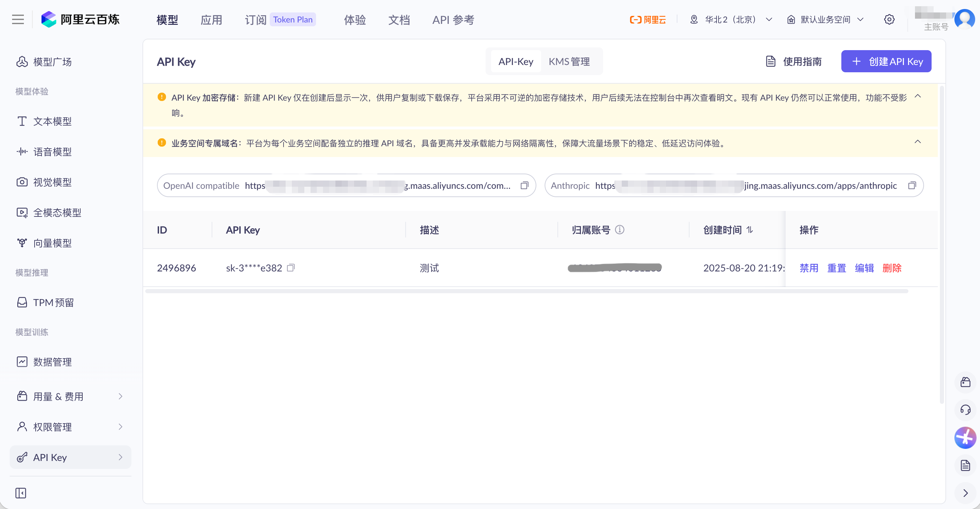Collapse the sidebar panel icon
The width and height of the screenshot is (980, 509).
point(20,493)
